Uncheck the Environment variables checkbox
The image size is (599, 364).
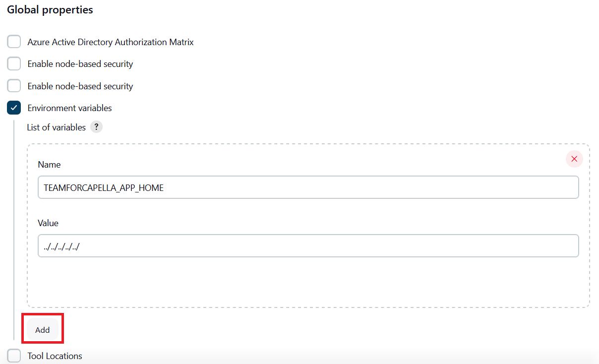[14, 108]
